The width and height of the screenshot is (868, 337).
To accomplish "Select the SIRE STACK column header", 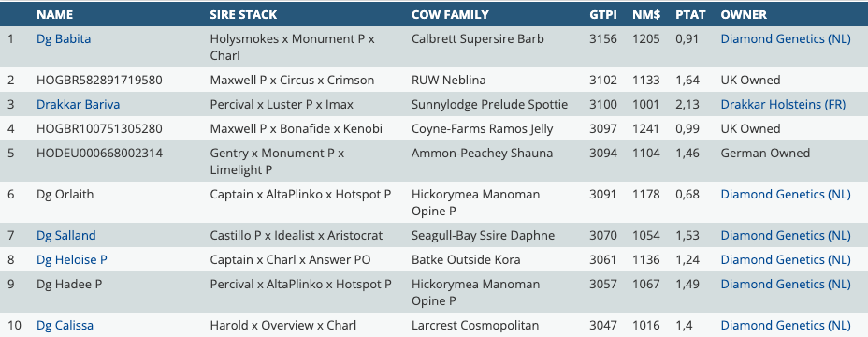I will [x=243, y=14].
